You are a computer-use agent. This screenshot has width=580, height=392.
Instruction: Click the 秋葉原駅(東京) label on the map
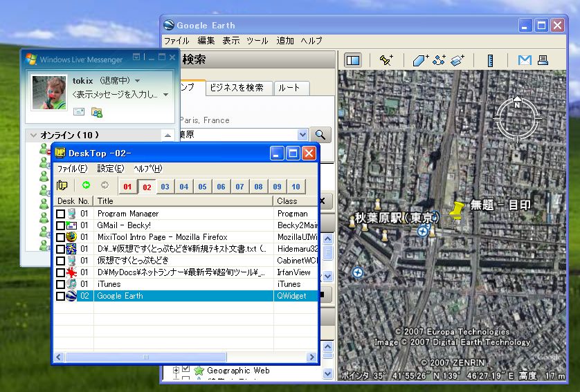[396, 218]
